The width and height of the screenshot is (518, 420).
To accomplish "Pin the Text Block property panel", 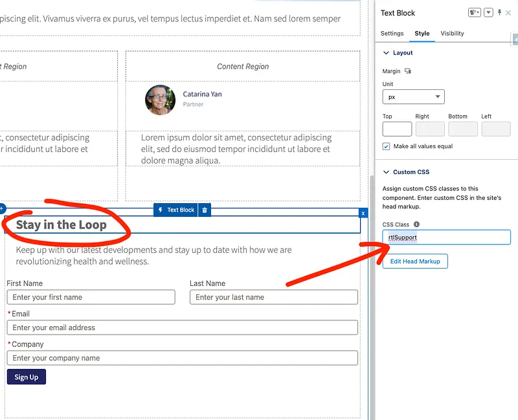I will click(x=499, y=12).
